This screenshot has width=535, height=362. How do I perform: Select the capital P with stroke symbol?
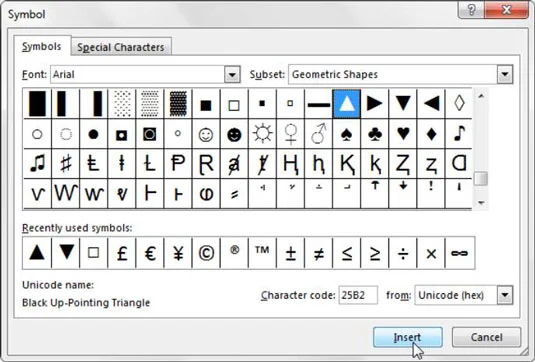(178, 163)
